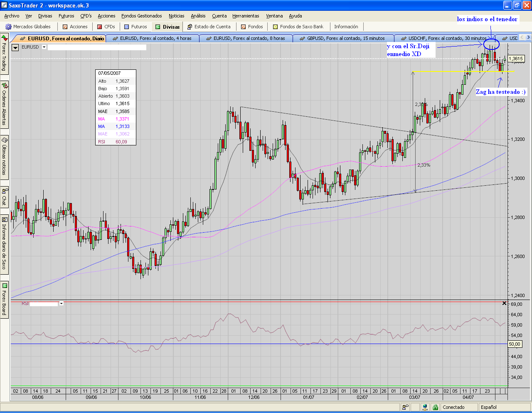Expand the EURUSD instrument dropdown
This screenshot has height=413, width=532.
[x=44, y=47]
